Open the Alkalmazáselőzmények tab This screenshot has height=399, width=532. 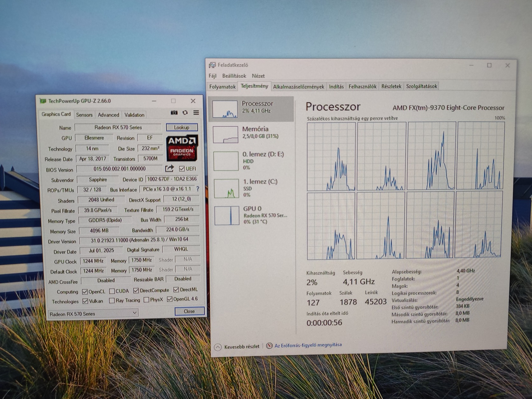tap(298, 87)
